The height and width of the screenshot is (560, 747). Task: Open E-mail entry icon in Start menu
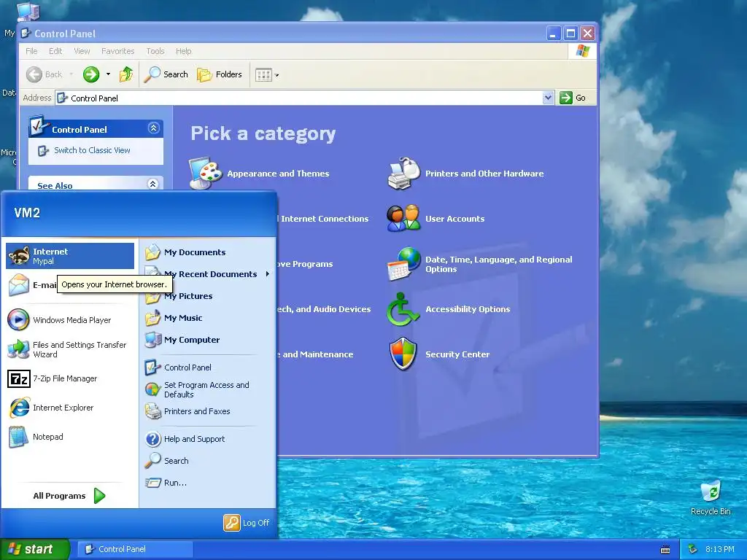pos(19,285)
